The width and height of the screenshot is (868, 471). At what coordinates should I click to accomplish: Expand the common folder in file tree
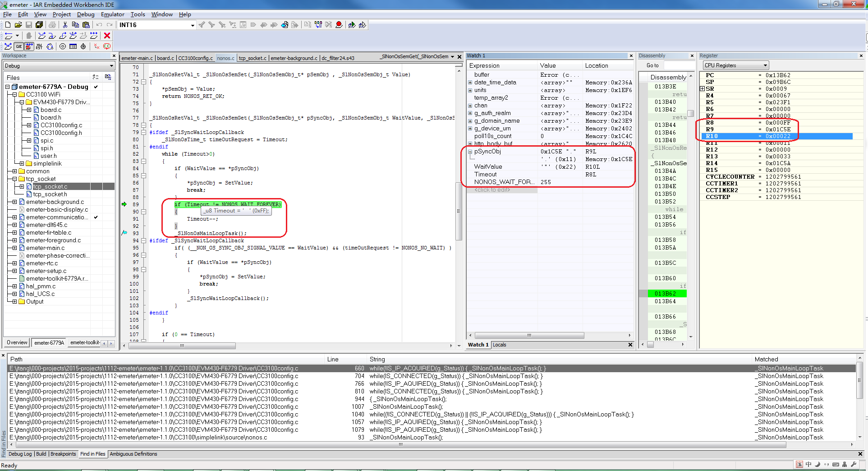click(14, 171)
